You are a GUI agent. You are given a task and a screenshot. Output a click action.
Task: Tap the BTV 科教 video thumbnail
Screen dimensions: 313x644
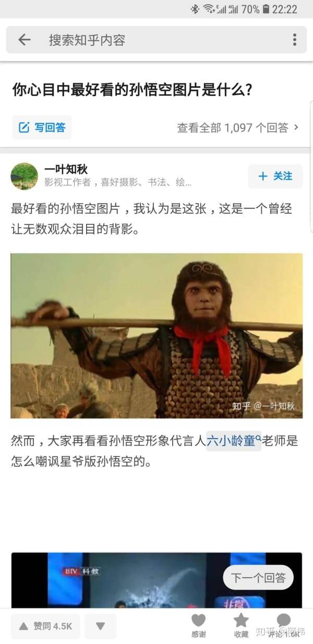pyautogui.click(x=156, y=581)
